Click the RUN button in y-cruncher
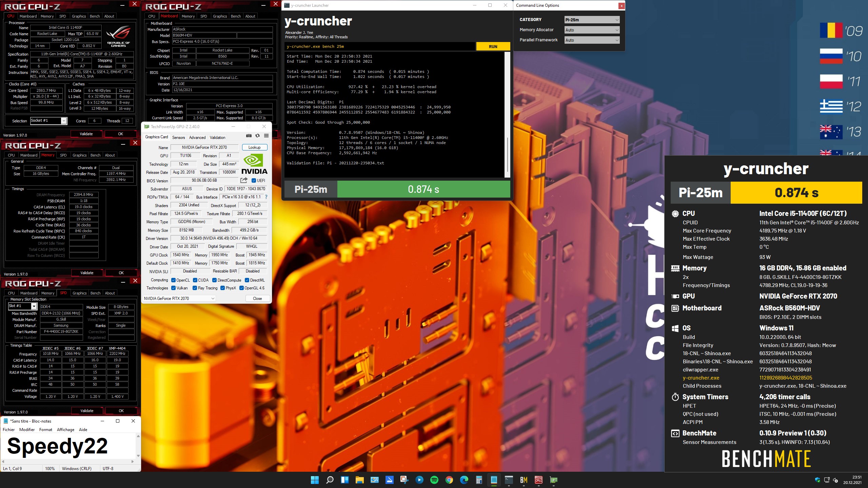This screenshot has width=868, height=488. (x=493, y=47)
